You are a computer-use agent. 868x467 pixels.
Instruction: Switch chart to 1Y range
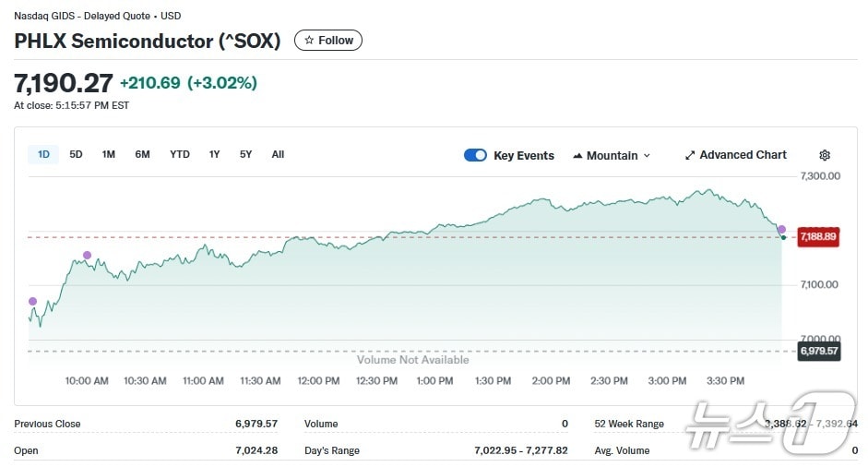(x=214, y=154)
